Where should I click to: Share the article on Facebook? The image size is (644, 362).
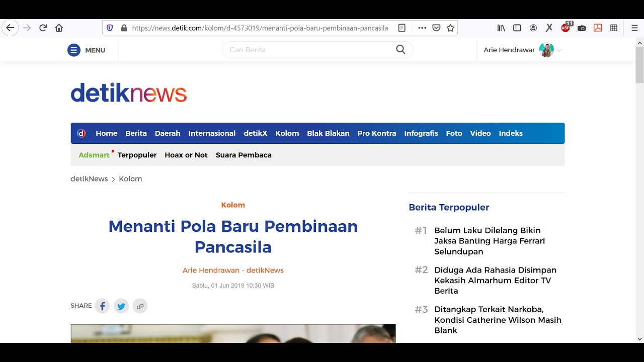[x=102, y=306]
